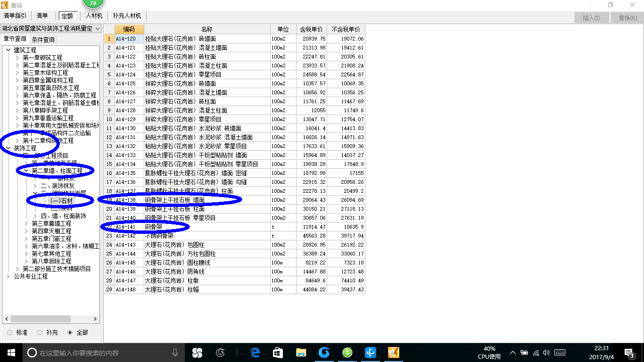Screen dimensions: 644x362
Task: Select row A14-145 大理石 圆柱腰线
Action: click(234, 263)
